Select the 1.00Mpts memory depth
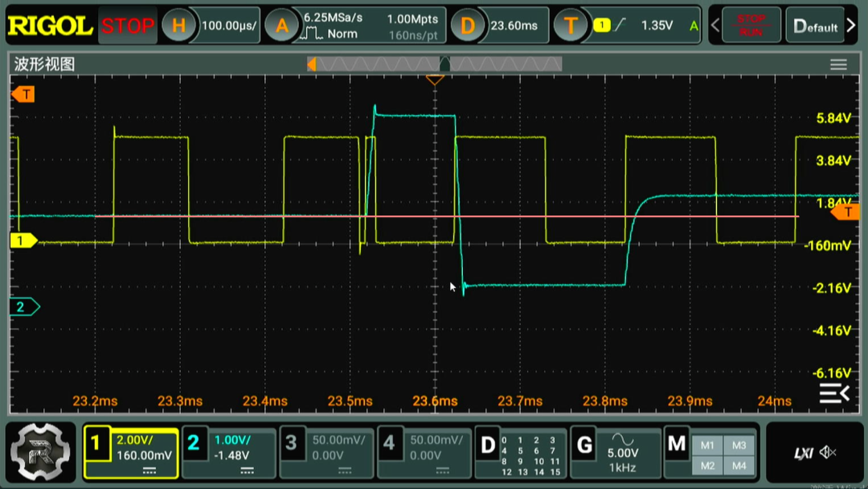The width and height of the screenshot is (868, 489). pyautogui.click(x=412, y=18)
